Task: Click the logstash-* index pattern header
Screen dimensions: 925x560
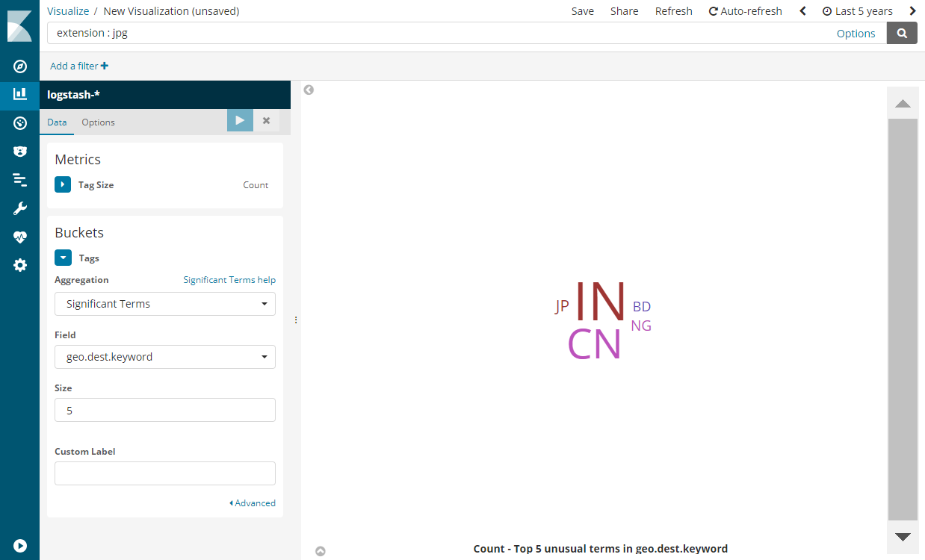Action: pyautogui.click(x=165, y=95)
